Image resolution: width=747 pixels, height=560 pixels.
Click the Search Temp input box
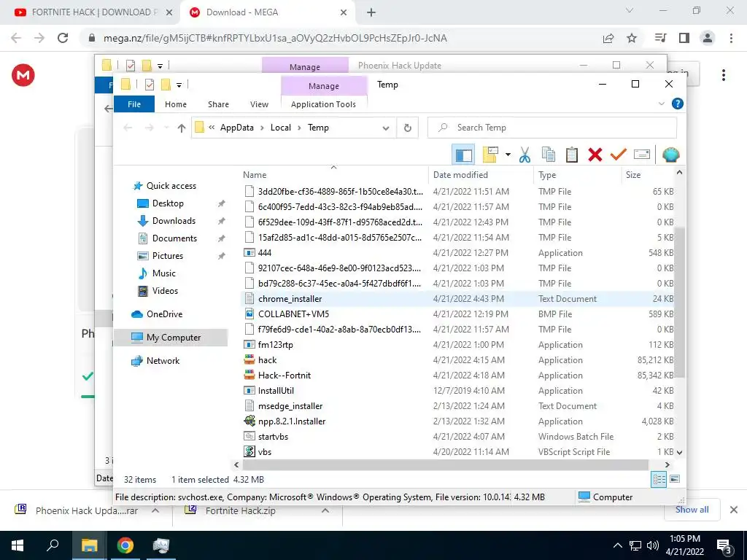pyautogui.click(x=552, y=128)
